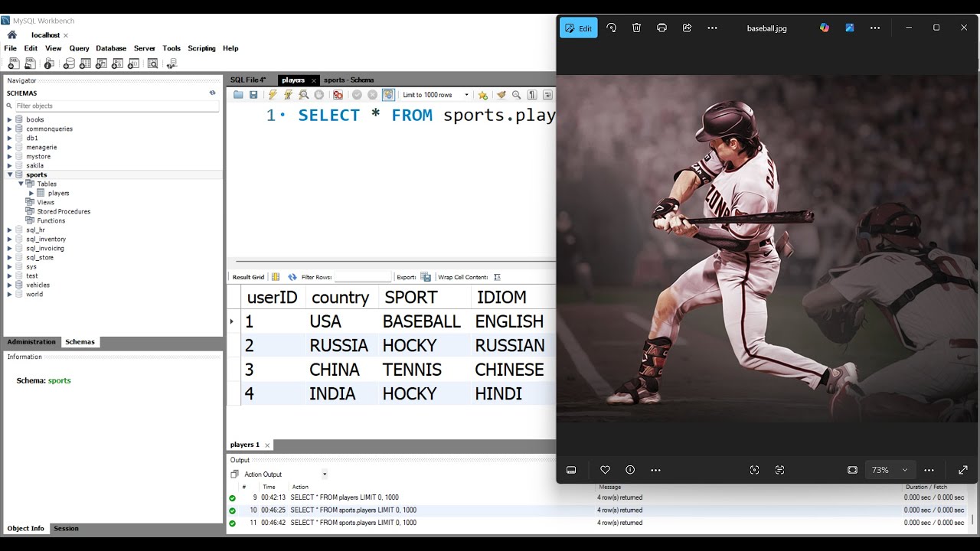Toggle the auto-commit mode icon
This screenshot has width=980, height=551.
tap(388, 95)
